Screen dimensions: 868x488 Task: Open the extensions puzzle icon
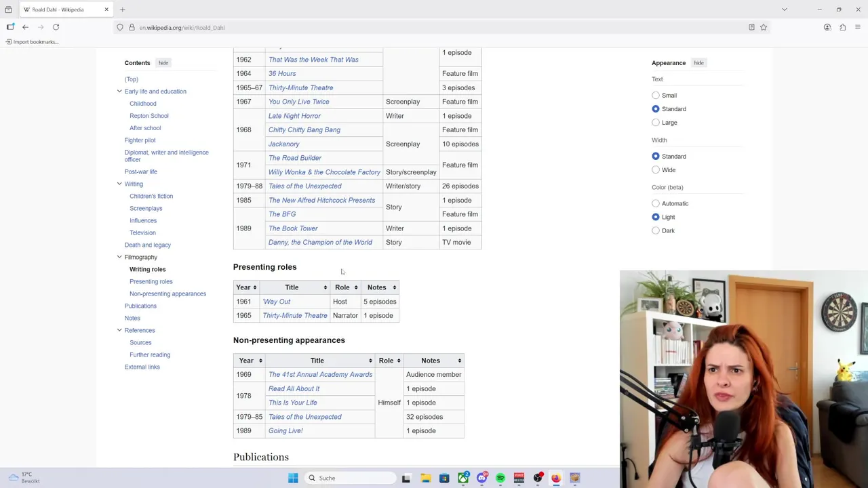842,27
